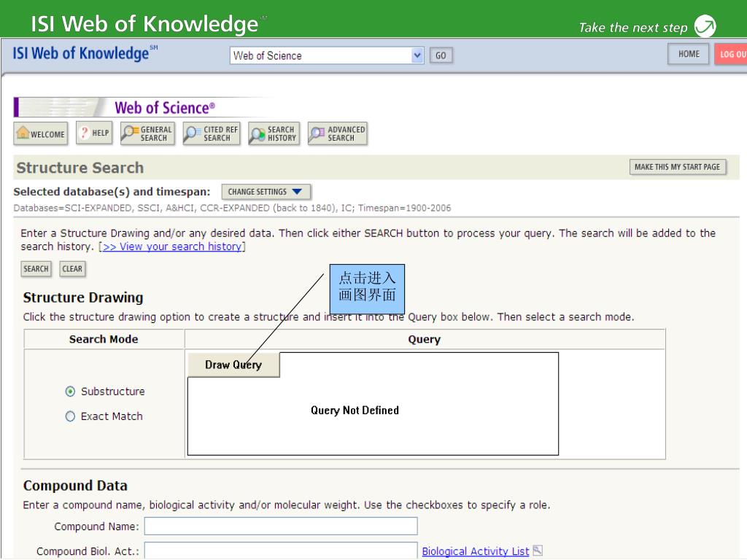Select the Exact Match search mode
Screen dimensions: 747x560
70,416
